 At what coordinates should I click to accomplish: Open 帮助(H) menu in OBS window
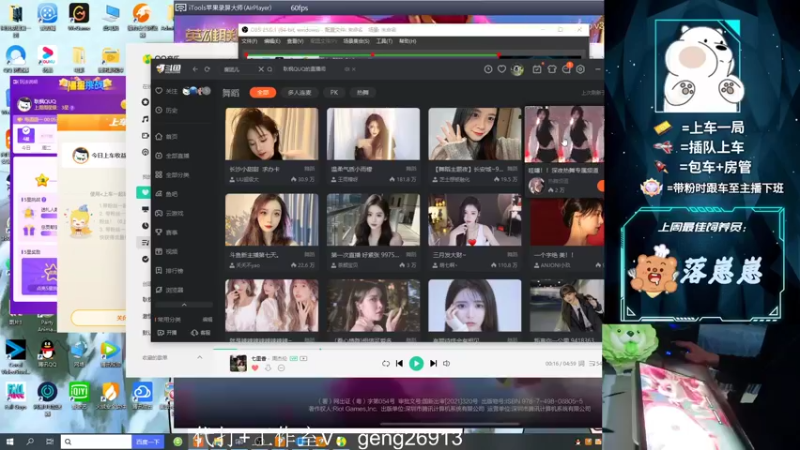[407, 41]
